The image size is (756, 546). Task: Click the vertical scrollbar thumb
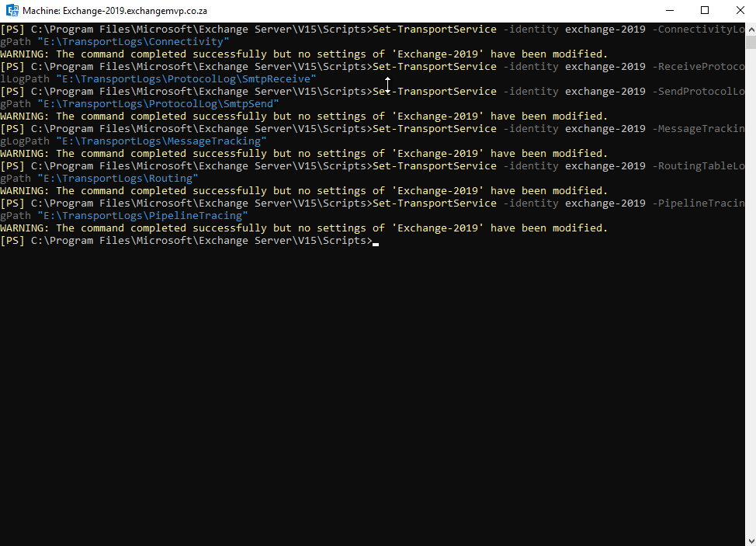tap(751, 42)
